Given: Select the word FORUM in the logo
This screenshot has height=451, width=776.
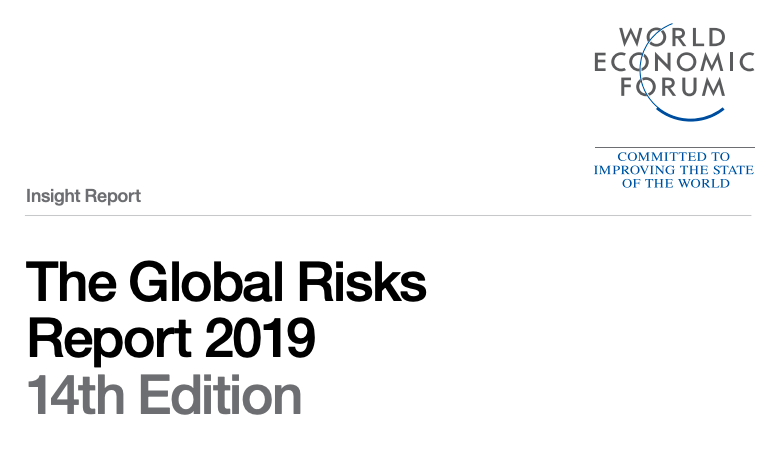Looking at the screenshot, I should (673, 87).
